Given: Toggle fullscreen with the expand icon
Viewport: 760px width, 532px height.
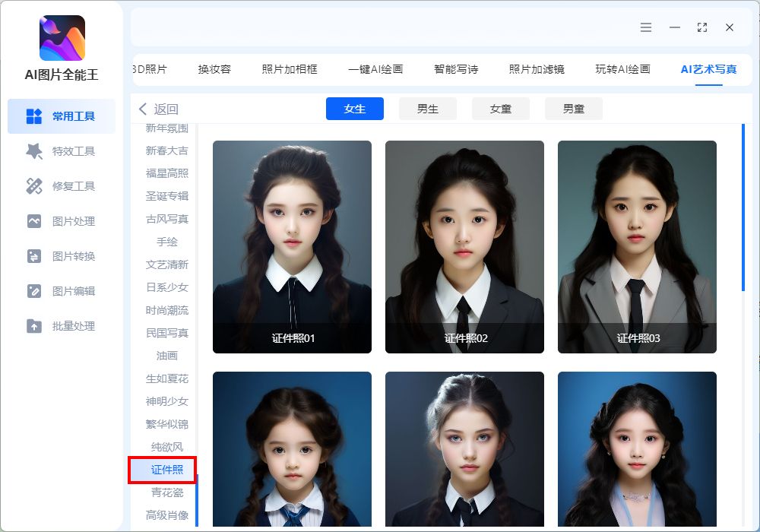Looking at the screenshot, I should 701,27.
